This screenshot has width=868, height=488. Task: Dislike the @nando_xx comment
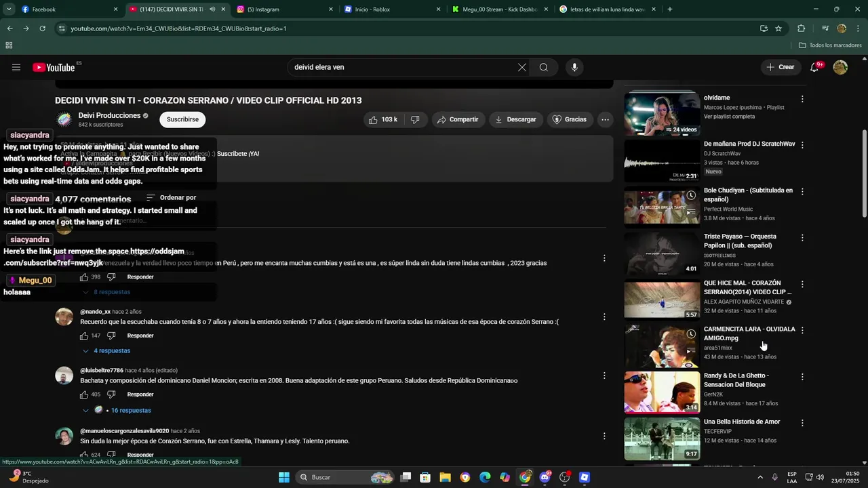pyautogui.click(x=111, y=335)
